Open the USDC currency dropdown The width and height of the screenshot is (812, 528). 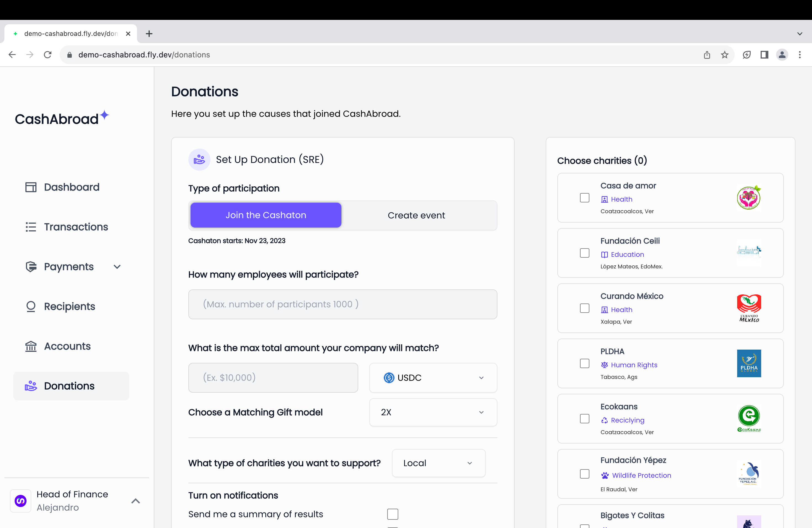[433, 377]
